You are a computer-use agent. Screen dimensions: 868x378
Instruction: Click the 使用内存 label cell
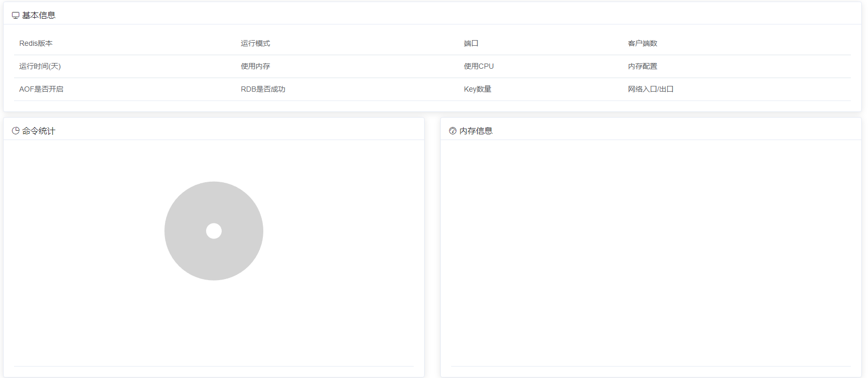(x=256, y=66)
